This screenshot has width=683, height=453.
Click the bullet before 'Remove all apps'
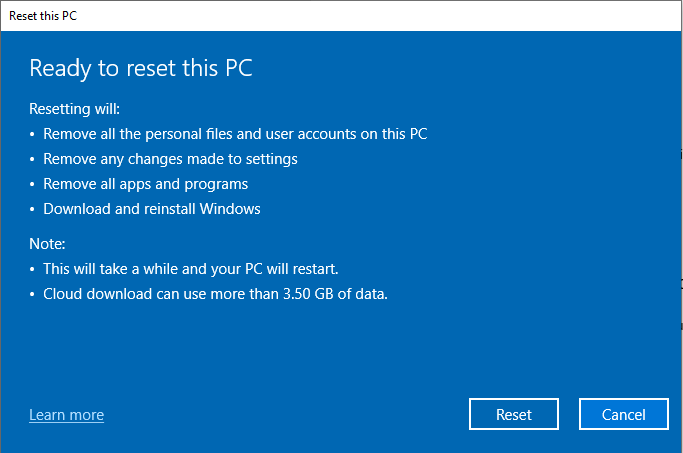click(x=32, y=185)
